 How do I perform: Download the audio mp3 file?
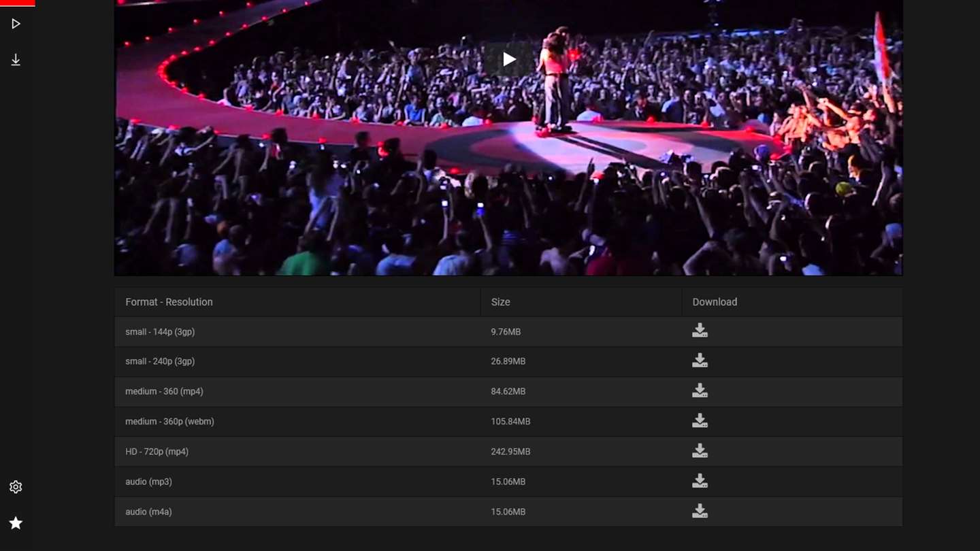(x=700, y=481)
